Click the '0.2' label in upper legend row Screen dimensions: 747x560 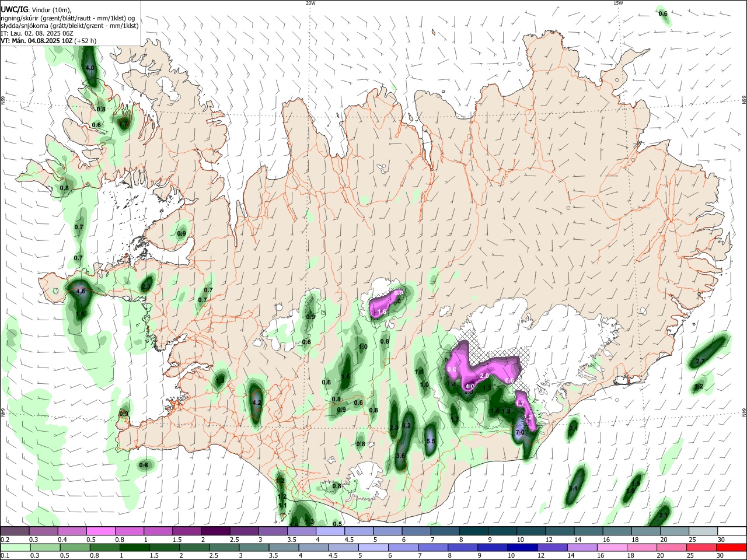pos(5,540)
